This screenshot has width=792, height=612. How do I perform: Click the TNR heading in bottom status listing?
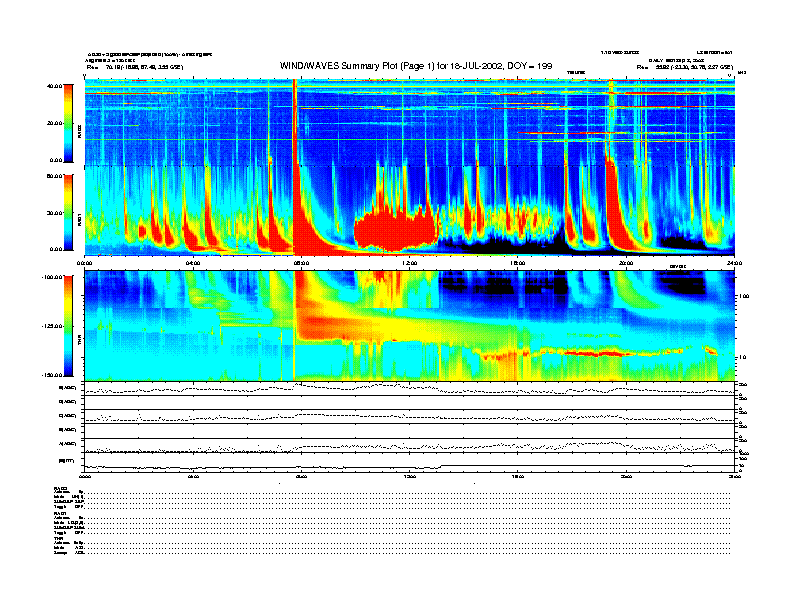[x=57, y=538]
